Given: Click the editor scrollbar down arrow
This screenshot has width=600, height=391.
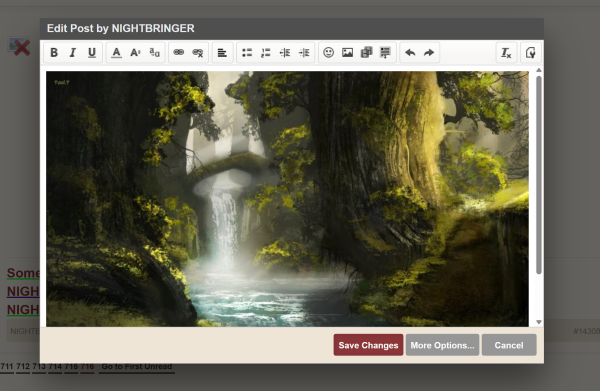Looking at the screenshot, I should pos(539,322).
